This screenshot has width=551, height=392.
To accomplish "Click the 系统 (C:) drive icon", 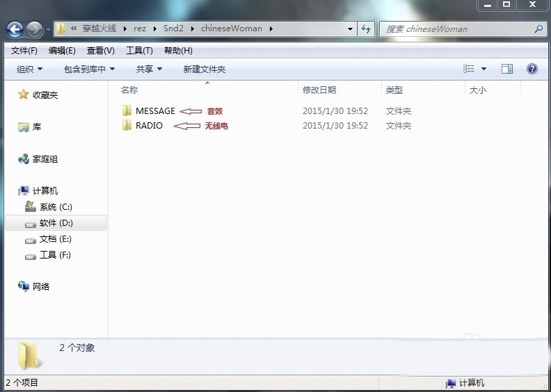I will 31,206.
